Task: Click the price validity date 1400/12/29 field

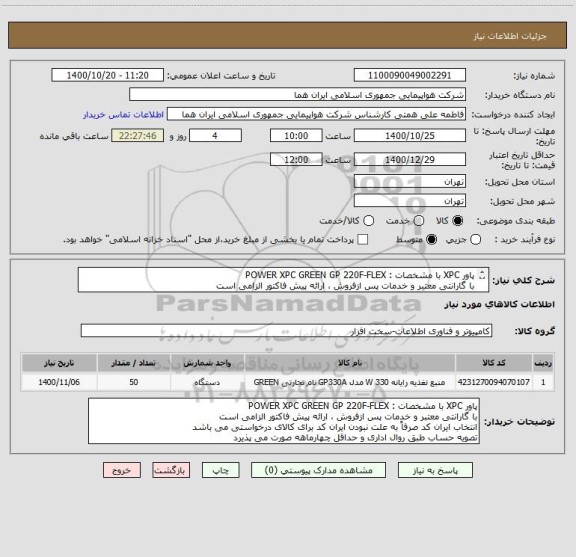Action: point(410,159)
